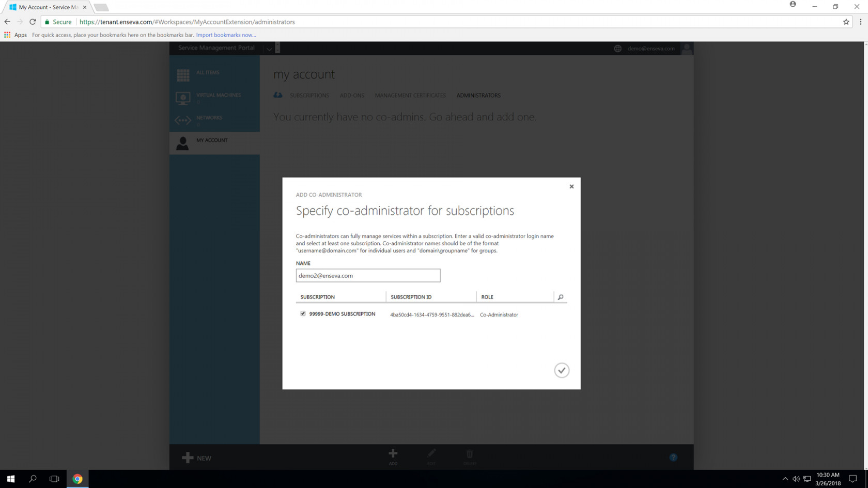Click the search magnifier in the subscription table
The image size is (868, 488).
tap(561, 297)
